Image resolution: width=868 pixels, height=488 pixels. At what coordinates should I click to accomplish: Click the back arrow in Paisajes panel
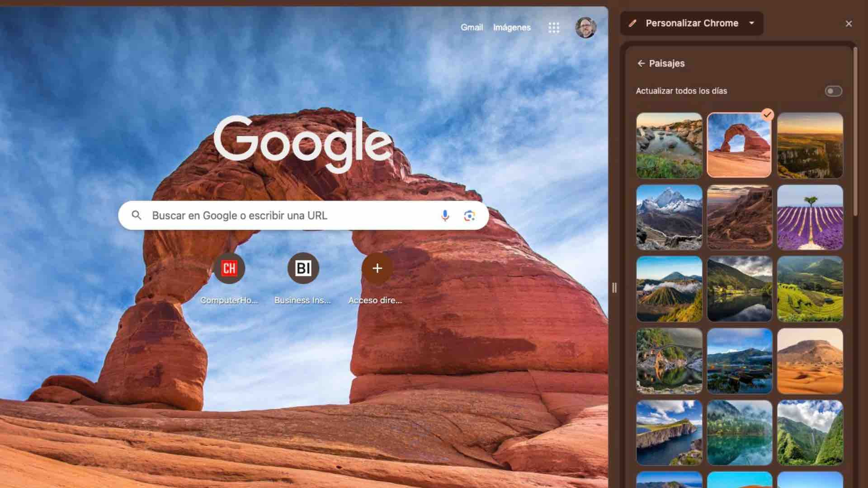point(640,63)
